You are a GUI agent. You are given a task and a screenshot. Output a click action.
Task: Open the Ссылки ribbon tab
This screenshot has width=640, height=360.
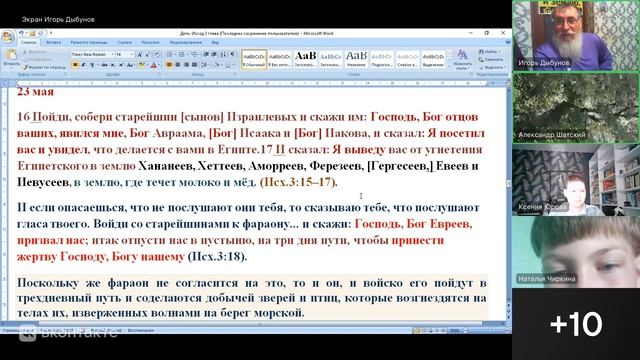[124, 42]
